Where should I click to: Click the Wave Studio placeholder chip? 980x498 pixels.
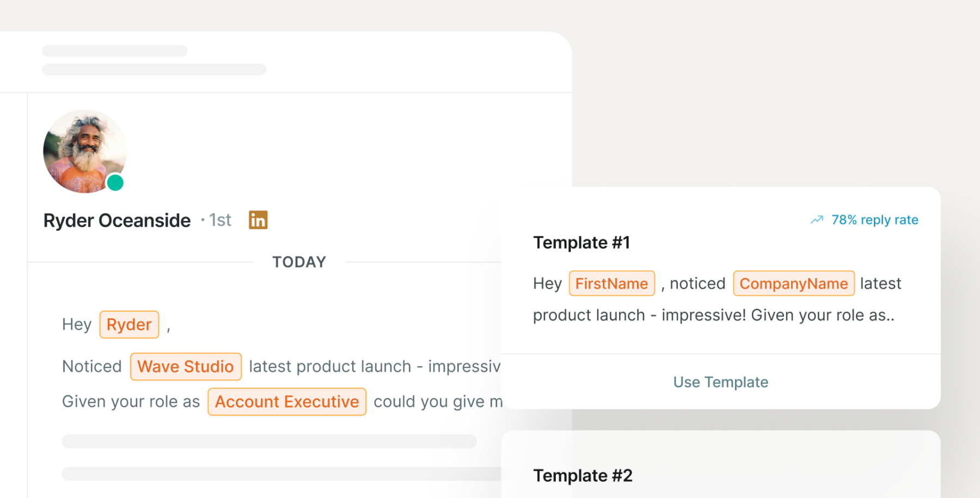[x=186, y=366]
